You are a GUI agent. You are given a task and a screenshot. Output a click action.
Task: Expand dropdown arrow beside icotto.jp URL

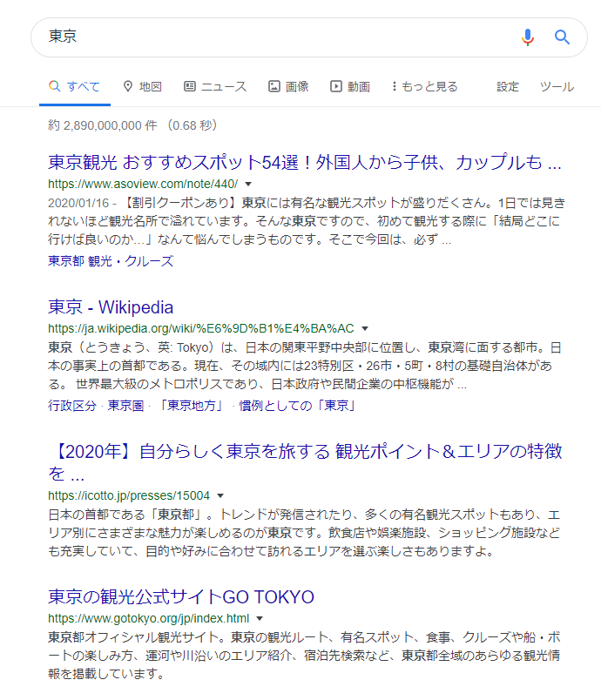(x=220, y=495)
